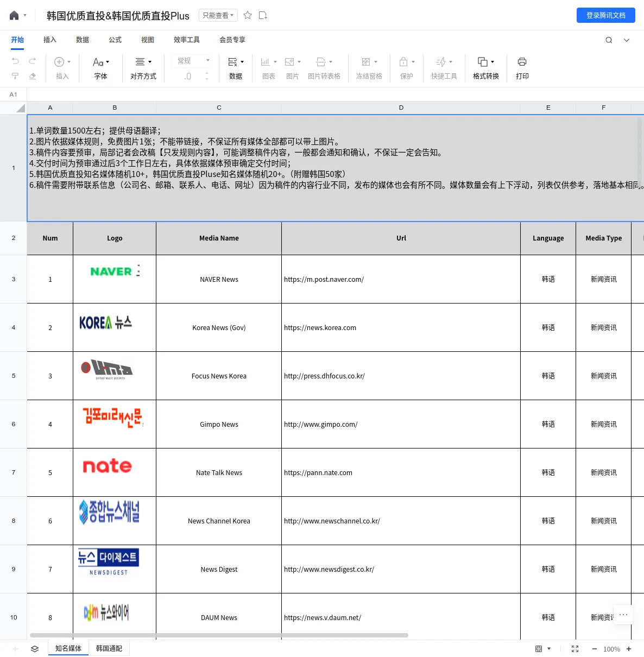Zoom in with the plus icon
Screen dimensions: 644x657
tap(629, 649)
